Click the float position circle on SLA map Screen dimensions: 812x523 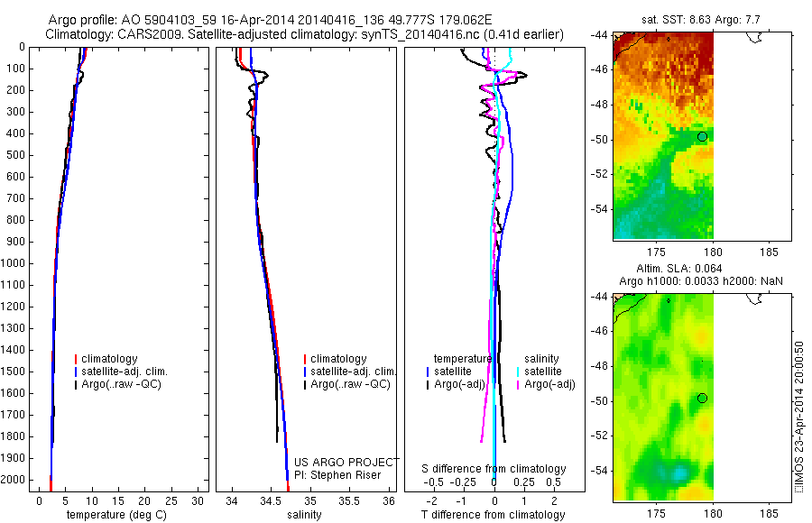tap(702, 399)
